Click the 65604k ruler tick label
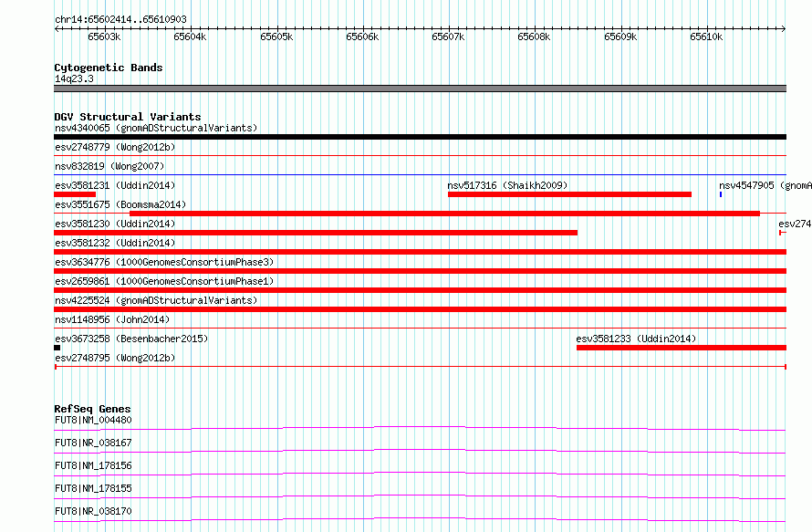The image size is (812, 532). pos(190,37)
